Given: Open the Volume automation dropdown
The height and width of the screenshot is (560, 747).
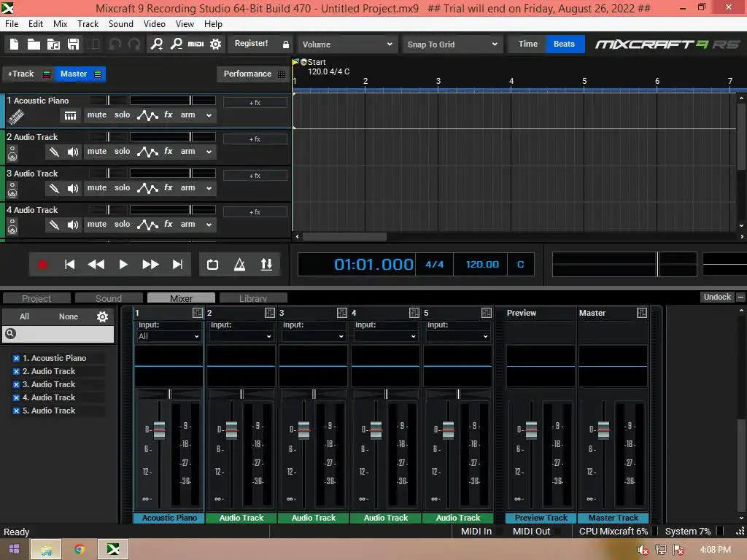Looking at the screenshot, I should pyautogui.click(x=348, y=44).
